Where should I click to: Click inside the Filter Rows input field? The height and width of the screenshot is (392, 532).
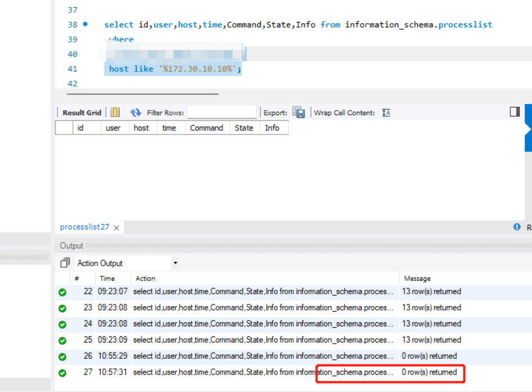tap(221, 112)
